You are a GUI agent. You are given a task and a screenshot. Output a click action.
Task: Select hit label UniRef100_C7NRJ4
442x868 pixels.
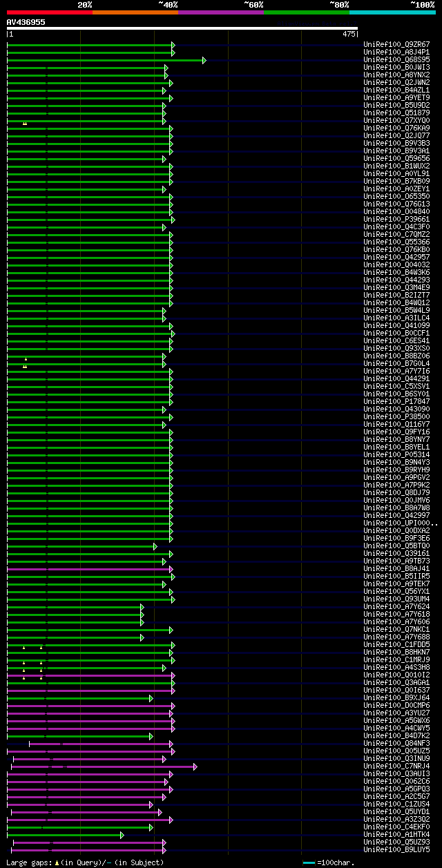coord(396,766)
